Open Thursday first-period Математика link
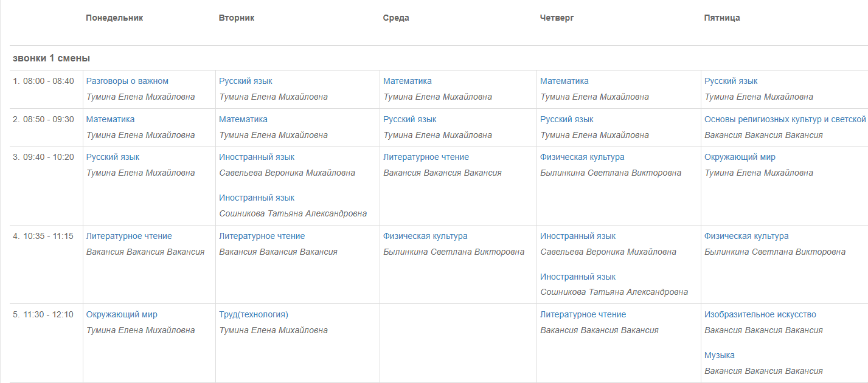This screenshot has height=383, width=868. pyautogui.click(x=564, y=81)
